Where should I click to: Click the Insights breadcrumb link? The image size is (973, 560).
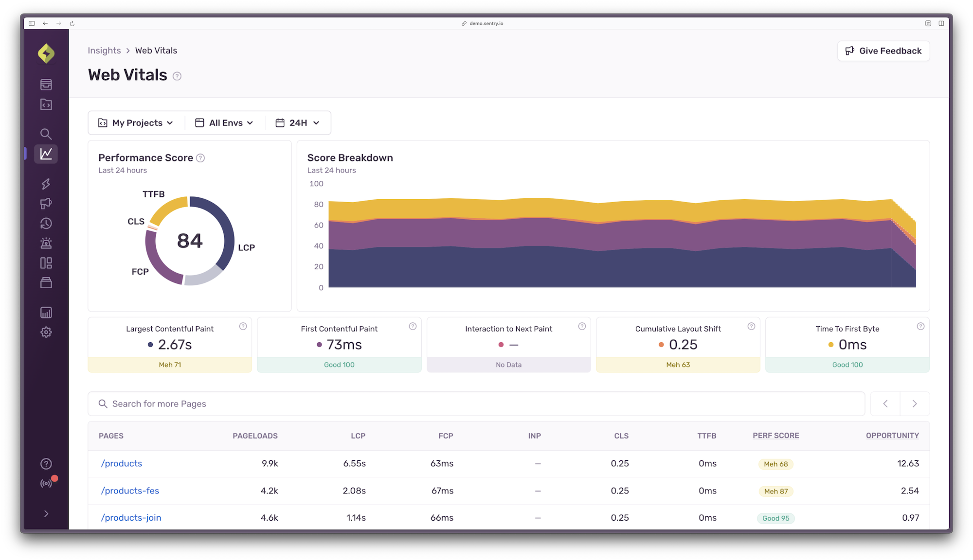point(104,50)
